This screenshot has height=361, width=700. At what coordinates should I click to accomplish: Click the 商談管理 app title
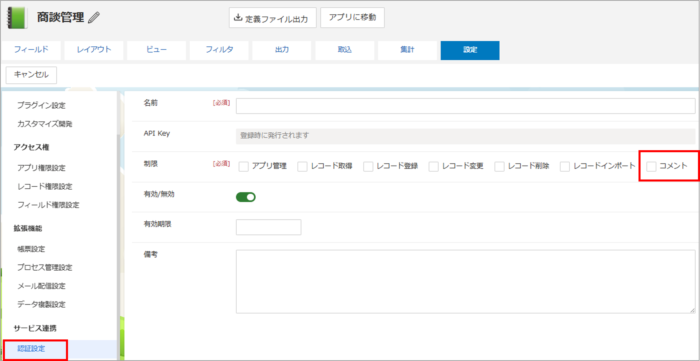pyautogui.click(x=60, y=18)
